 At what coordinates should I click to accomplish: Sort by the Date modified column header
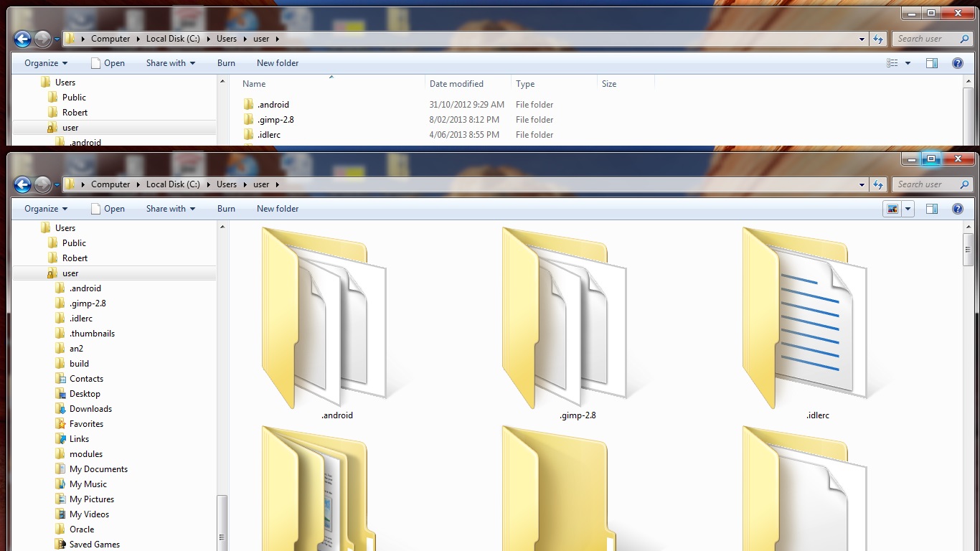coord(456,84)
